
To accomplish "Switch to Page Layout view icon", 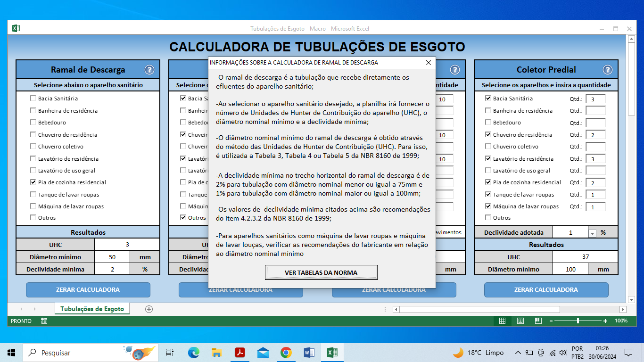I will (x=520, y=321).
